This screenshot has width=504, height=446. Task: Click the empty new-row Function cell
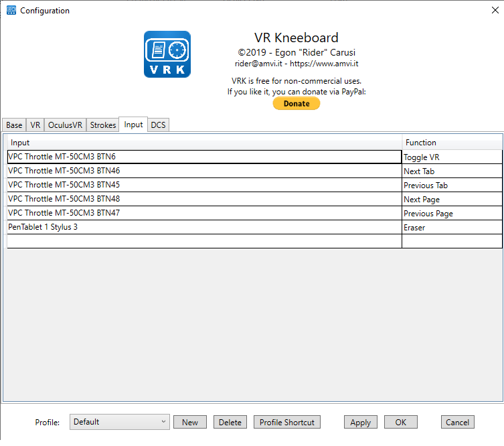pos(452,241)
